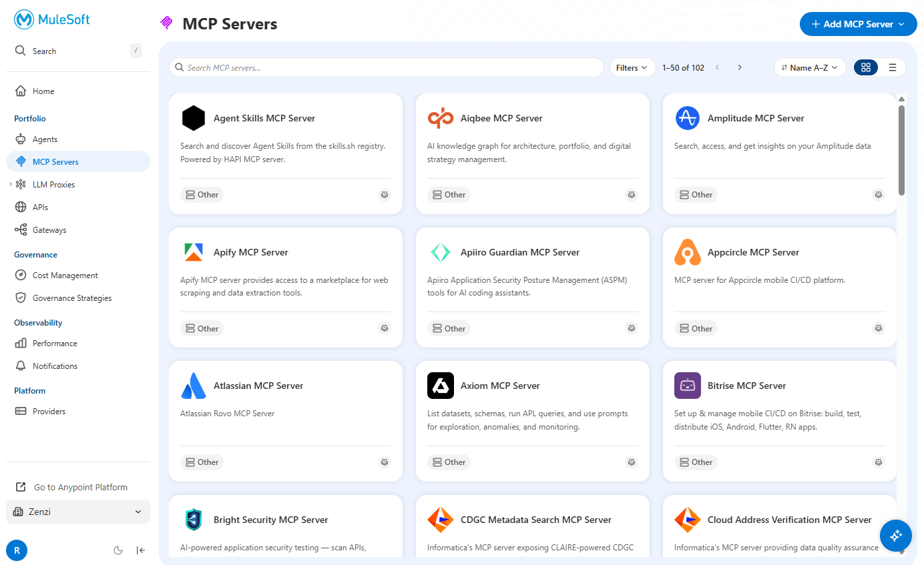The height and width of the screenshot is (565, 924).
Task: Click the badge icon on Apify card
Action: [385, 328]
